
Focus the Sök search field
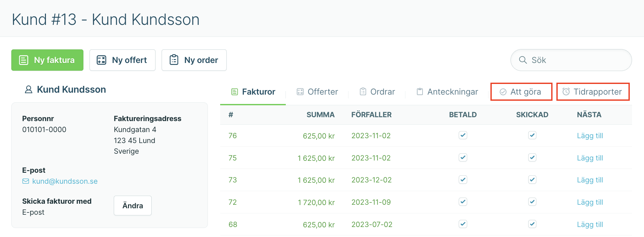pos(571,60)
